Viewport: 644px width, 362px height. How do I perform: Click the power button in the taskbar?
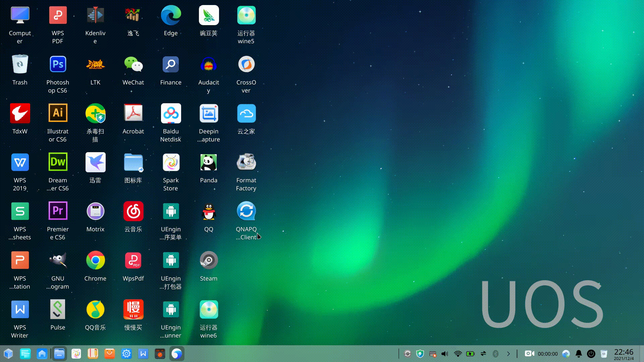(591, 354)
